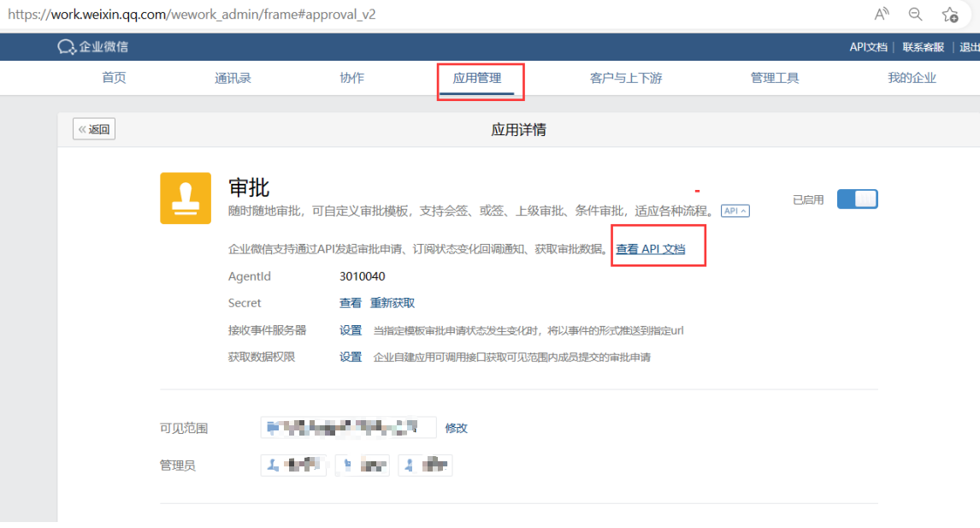Click the 应用详情 page title

point(518,129)
